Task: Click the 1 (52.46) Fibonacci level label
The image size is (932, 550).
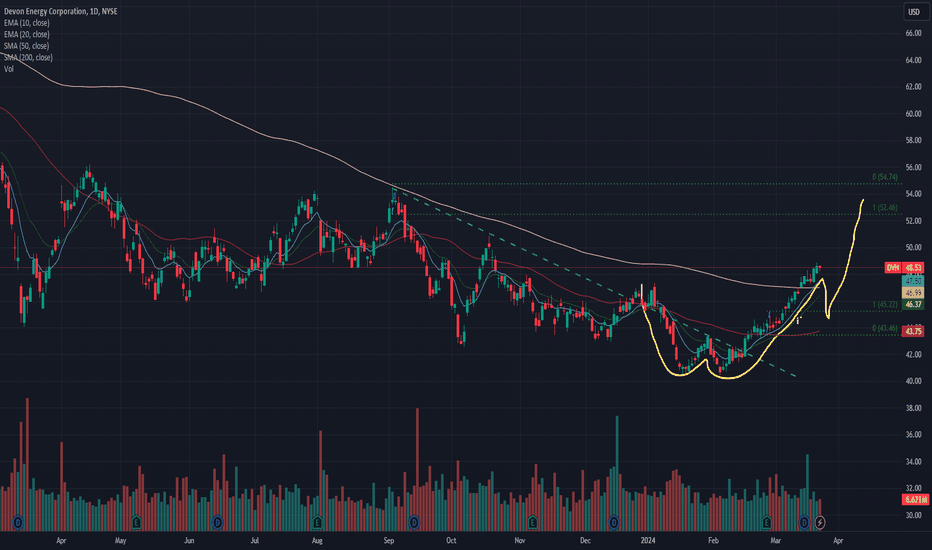Action: [884, 208]
